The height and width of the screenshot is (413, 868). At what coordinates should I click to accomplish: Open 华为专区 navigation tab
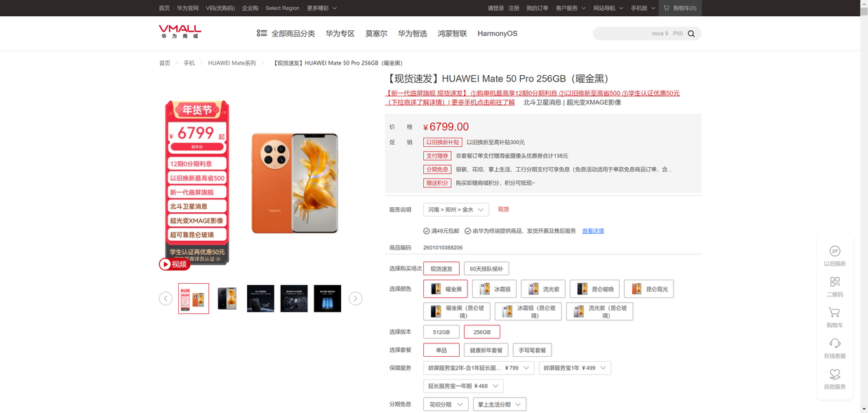coord(340,34)
